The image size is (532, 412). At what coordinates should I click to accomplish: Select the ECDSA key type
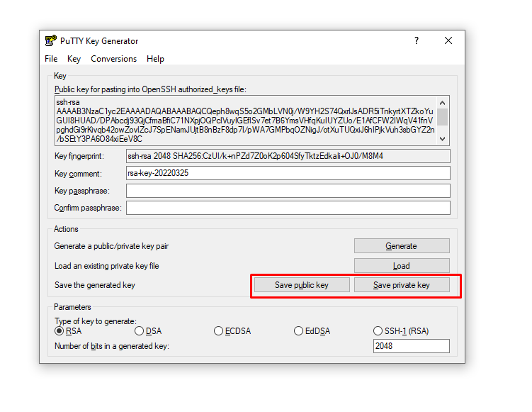pyautogui.click(x=232, y=331)
